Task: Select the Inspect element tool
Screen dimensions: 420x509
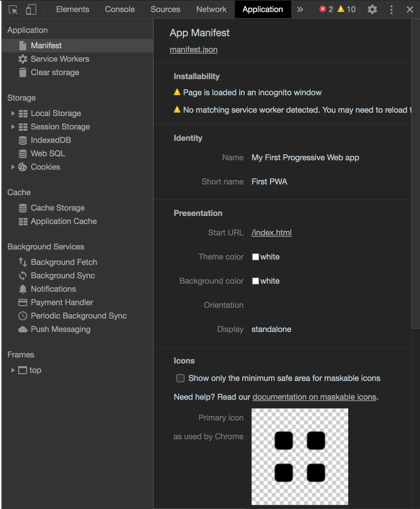Action: 14,9
